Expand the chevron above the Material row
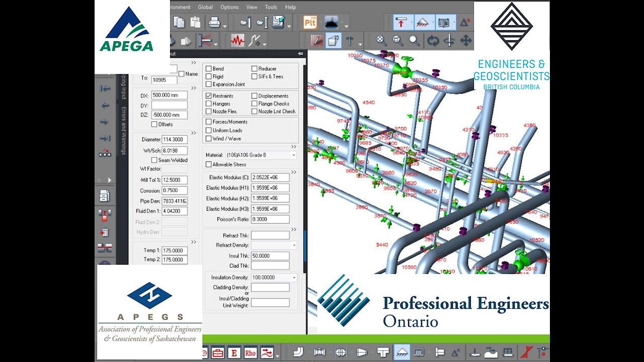The height and width of the screenshot is (362, 644). point(294,147)
